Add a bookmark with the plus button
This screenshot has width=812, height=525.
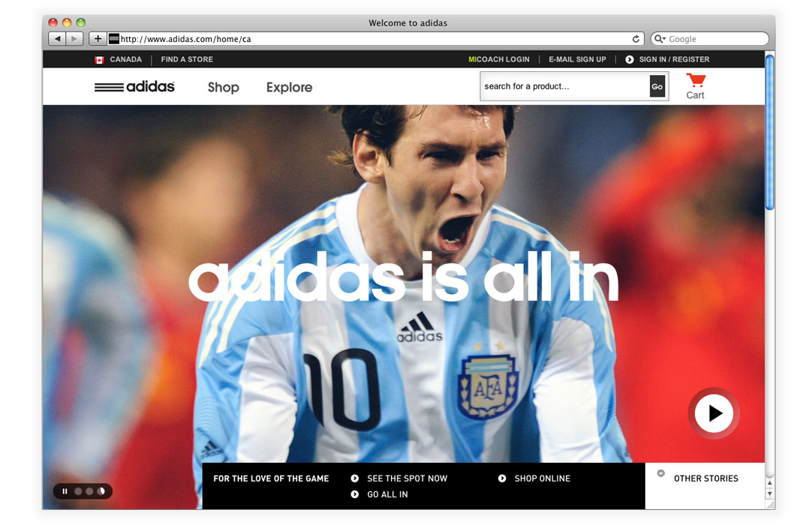[98, 39]
